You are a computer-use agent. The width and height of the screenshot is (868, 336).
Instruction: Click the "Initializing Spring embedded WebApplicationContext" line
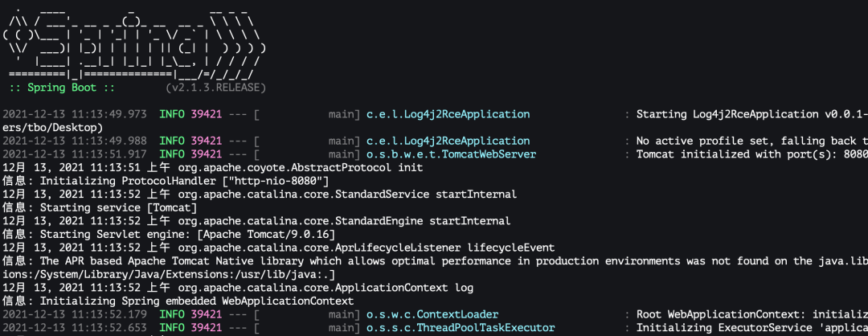[x=178, y=301]
